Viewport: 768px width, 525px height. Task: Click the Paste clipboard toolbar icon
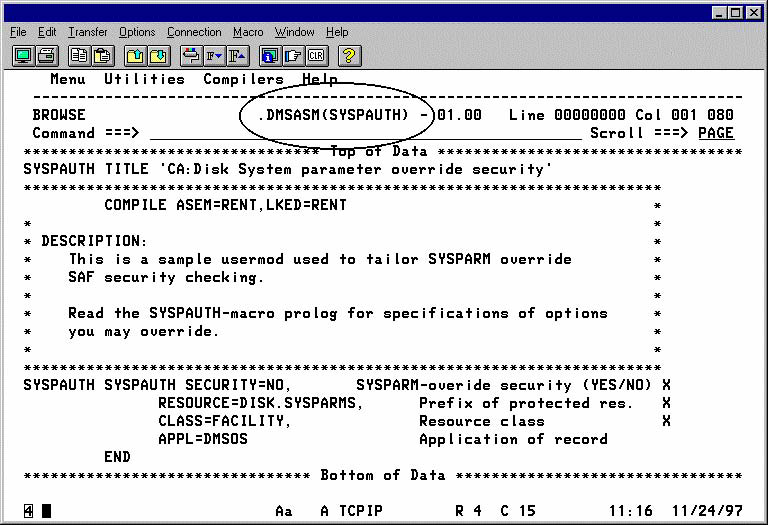click(102, 56)
